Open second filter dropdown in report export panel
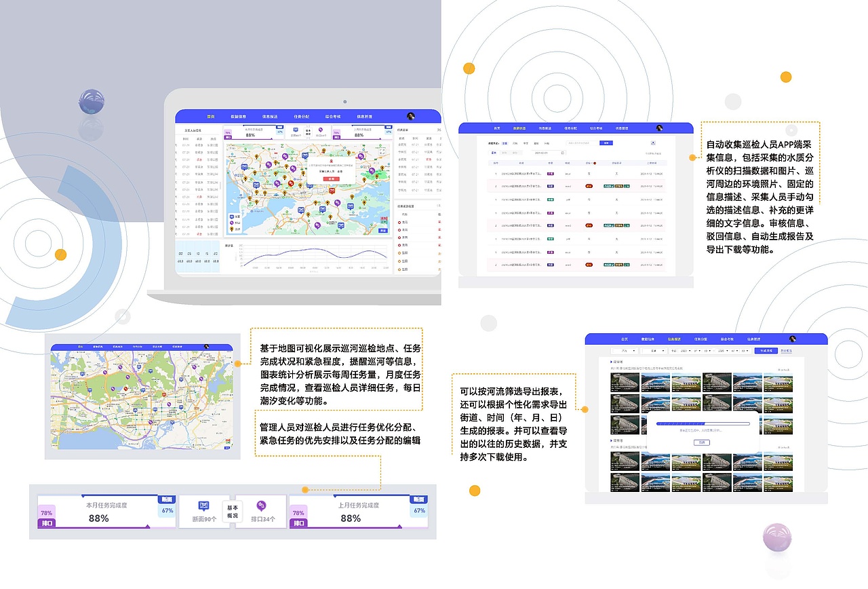Image resolution: width=868 pixels, height=589 pixels. point(655,351)
